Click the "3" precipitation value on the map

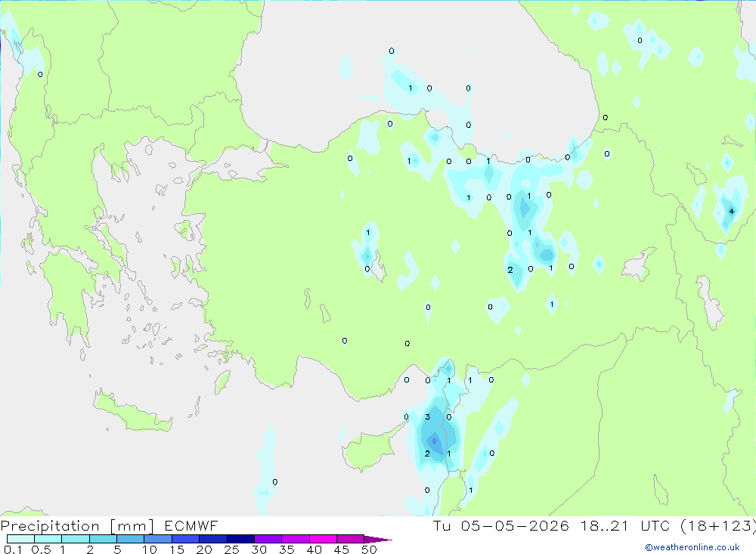pyautogui.click(x=427, y=416)
